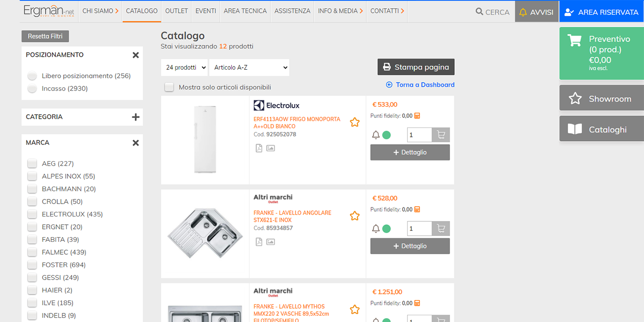Image resolution: width=644 pixels, height=322 pixels.
Task: Click availability bell for ERF4113AOW fridge
Action: (x=376, y=135)
